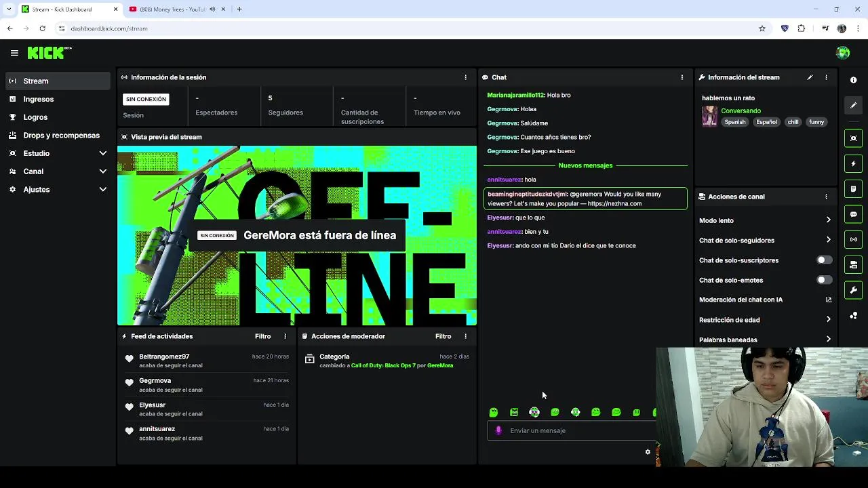868x488 pixels.
Task: Click the Conversando category link
Action: click(x=741, y=110)
